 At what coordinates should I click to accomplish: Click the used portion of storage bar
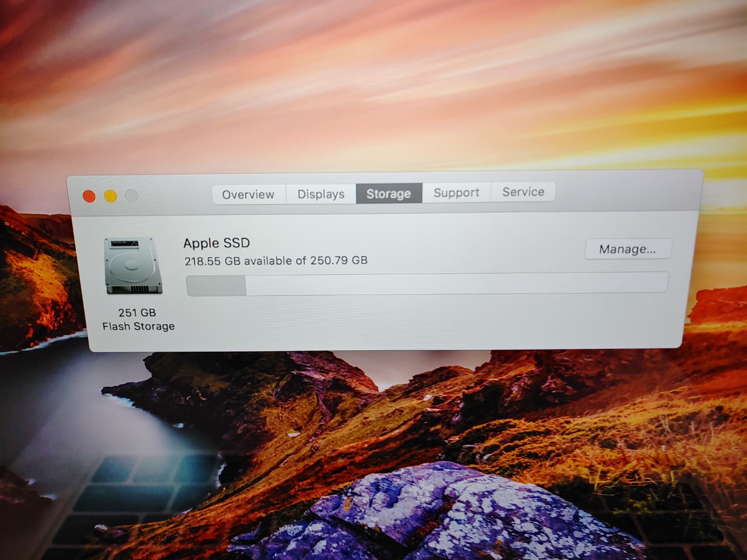pyautogui.click(x=216, y=286)
